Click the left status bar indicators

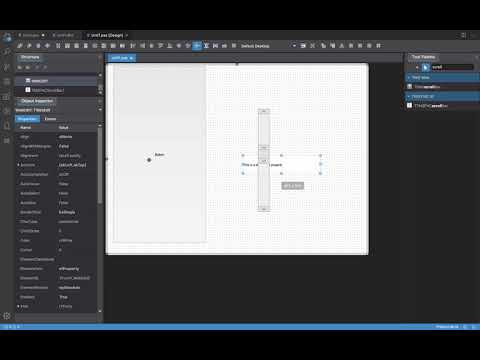click(11, 327)
